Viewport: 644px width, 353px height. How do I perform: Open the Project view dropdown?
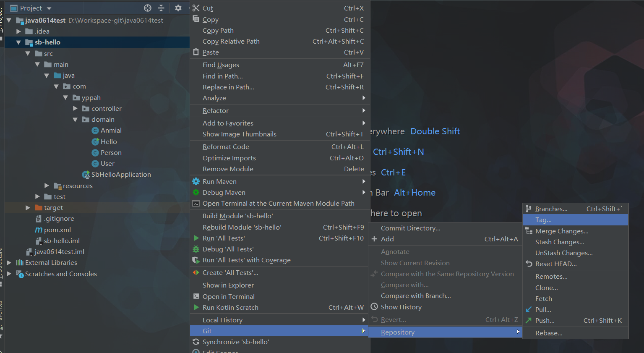point(49,8)
